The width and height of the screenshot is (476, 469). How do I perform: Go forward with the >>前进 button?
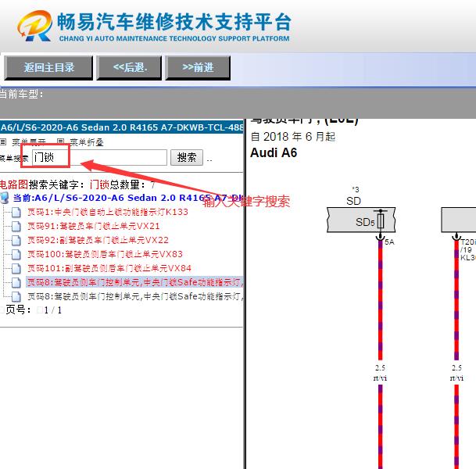[x=198, y=68]
